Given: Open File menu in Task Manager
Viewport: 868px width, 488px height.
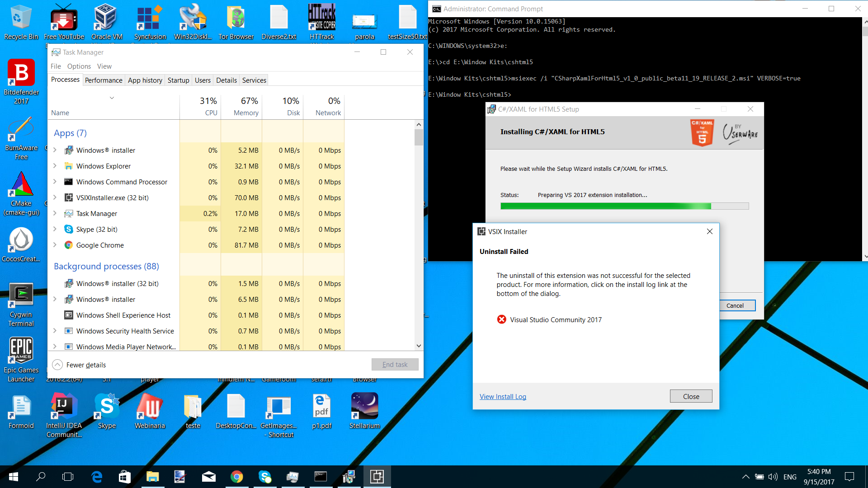Looking at the screenshot, I should click(56, 66).
